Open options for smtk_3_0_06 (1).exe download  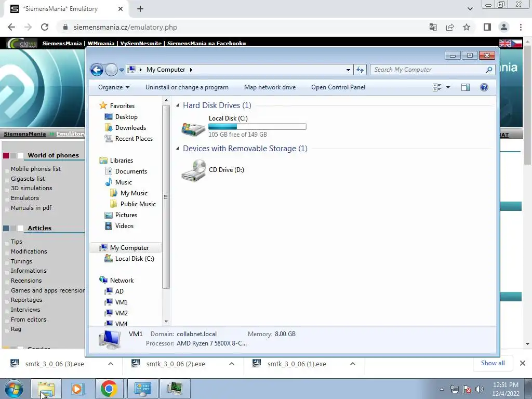click(353, 364)
